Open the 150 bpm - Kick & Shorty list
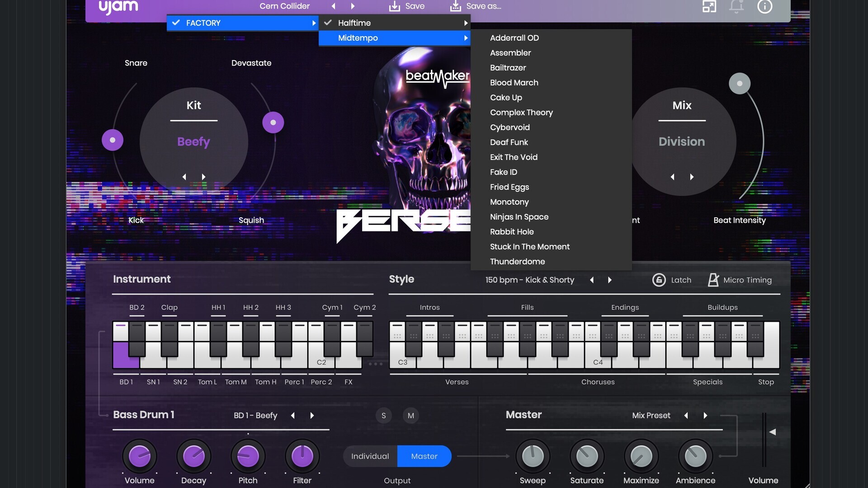The image size is (868, 488). 530,280
